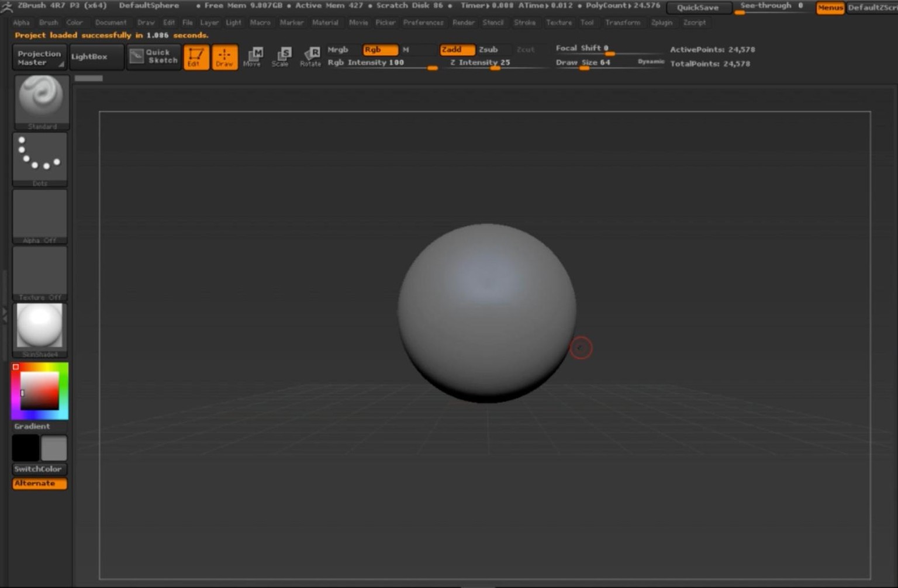The width and height of the screenshot is (898, 588).
Task: Open the Marker menu
Action: 291,22
